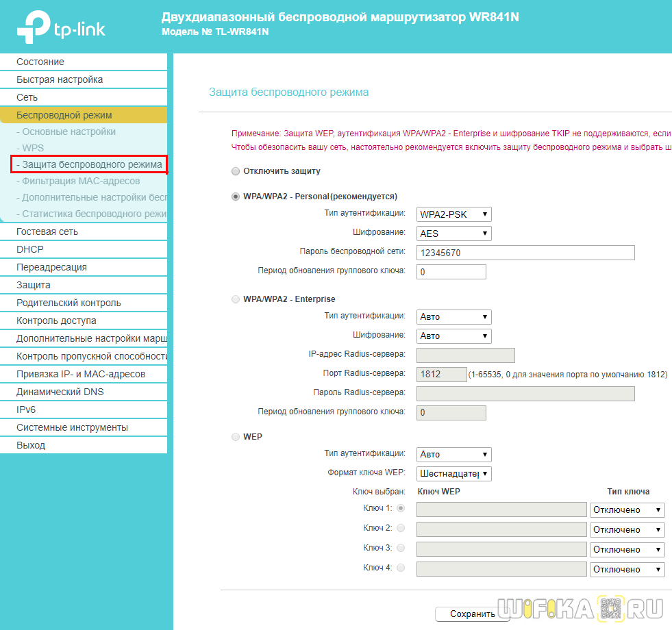Click the wireless password field 12345670
Screen dimensions: 672x630
click(525, 253)
